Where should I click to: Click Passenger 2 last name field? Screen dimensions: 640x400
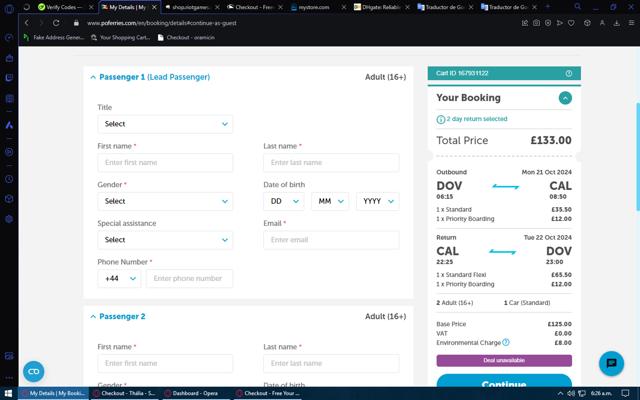[331, 363]
